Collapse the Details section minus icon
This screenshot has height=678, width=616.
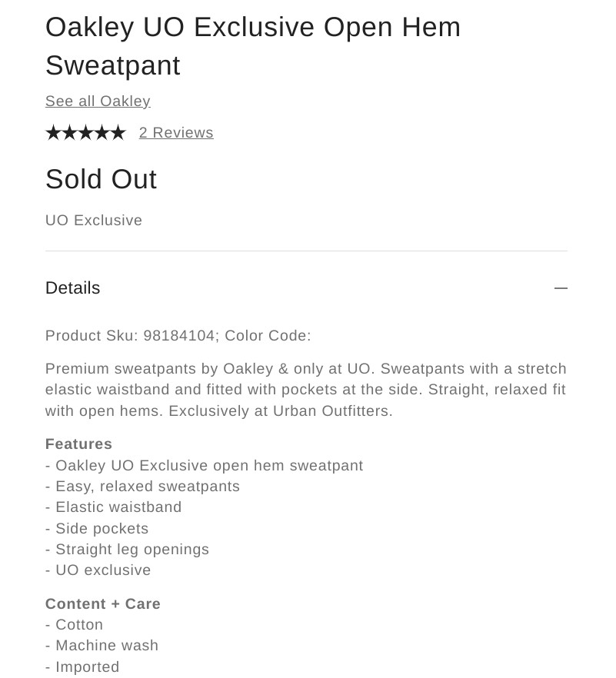pyautogui.click(x=561, y=288)
